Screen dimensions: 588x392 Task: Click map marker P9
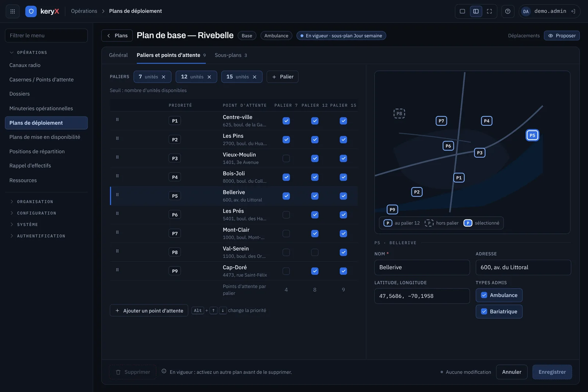(x=392, y=209)
